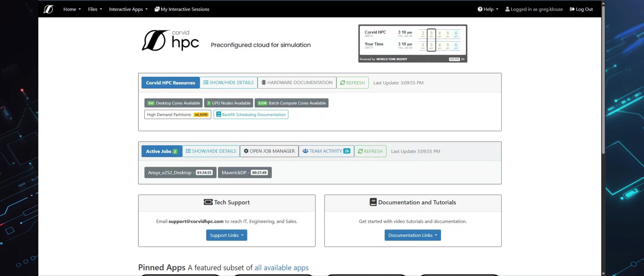The image size is (644, 276).
Task: Click the refresh icon in Corvid HPC Resources
Action: (342, 83)
